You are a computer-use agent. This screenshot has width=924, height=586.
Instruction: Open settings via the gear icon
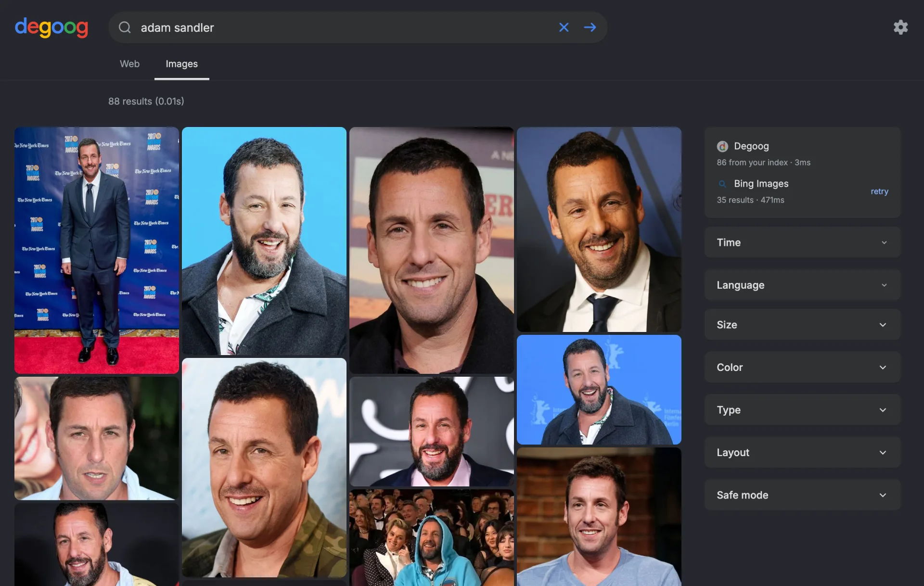pos(900,27)
